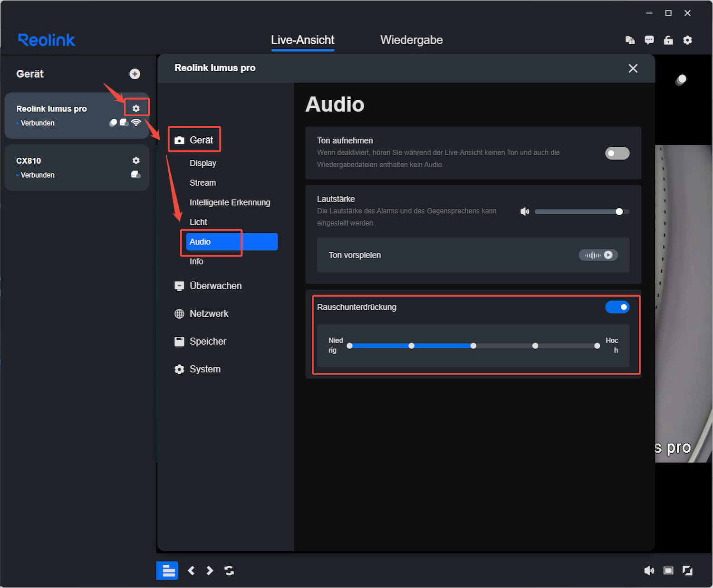Click the cloud status icon for CX810
713x588 pixels.
pos(136,175)
